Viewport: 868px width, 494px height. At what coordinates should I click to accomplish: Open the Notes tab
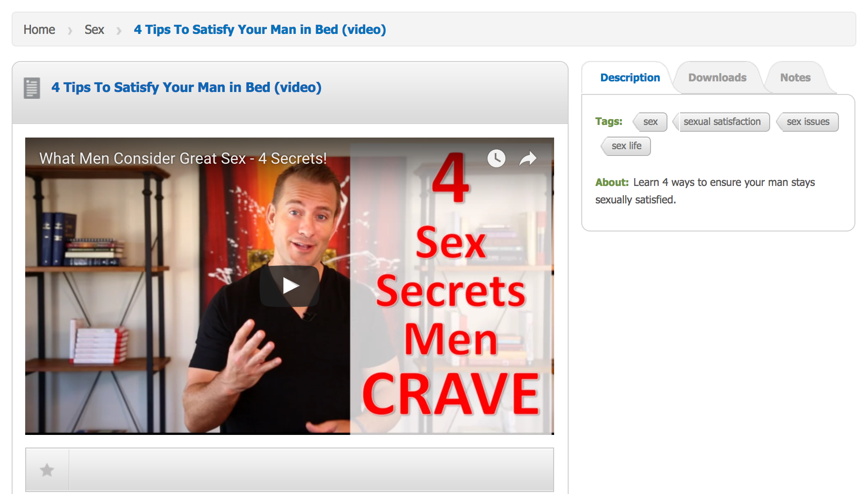pyautogui.click(x=795, y=77)
